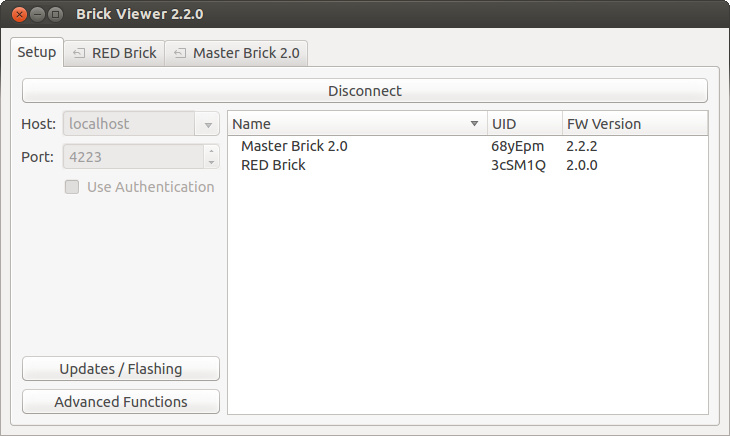Viewport: 730px width, 436px height.
Task: Toggle the Use Authentication checkbox
Action: 72,187
